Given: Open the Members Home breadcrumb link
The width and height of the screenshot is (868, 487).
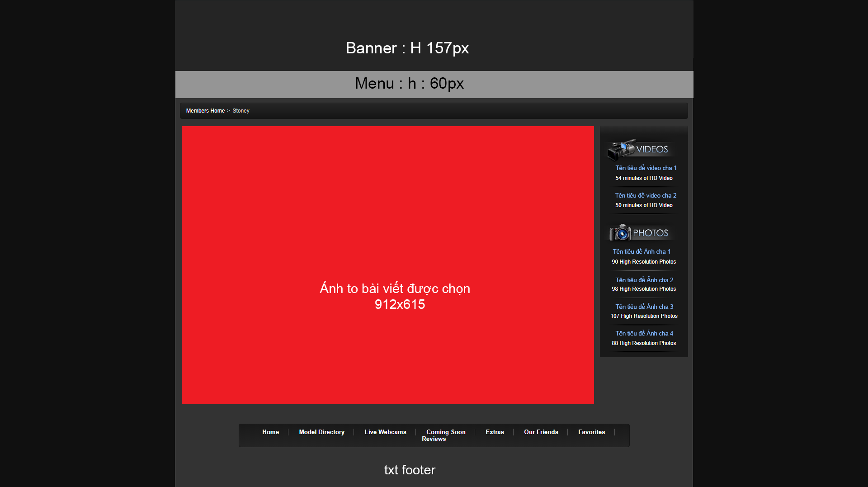Looking at the screenshot, I should click(205, 111).
